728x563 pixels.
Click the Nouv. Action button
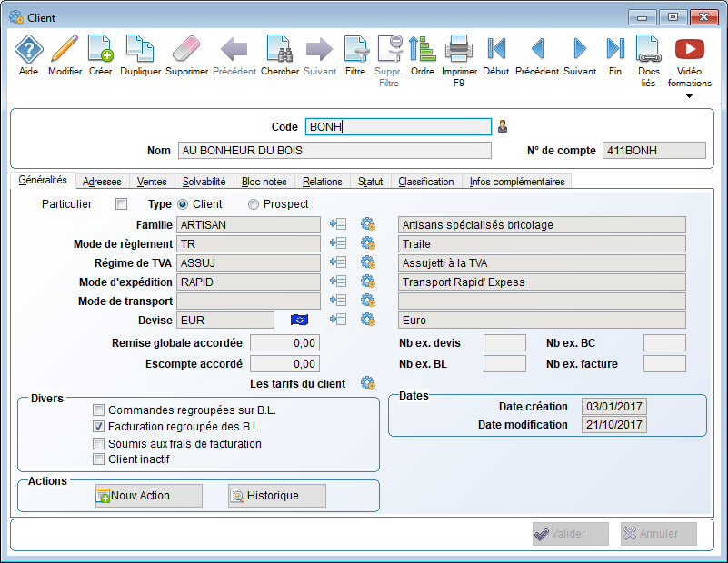coord(149,496)
